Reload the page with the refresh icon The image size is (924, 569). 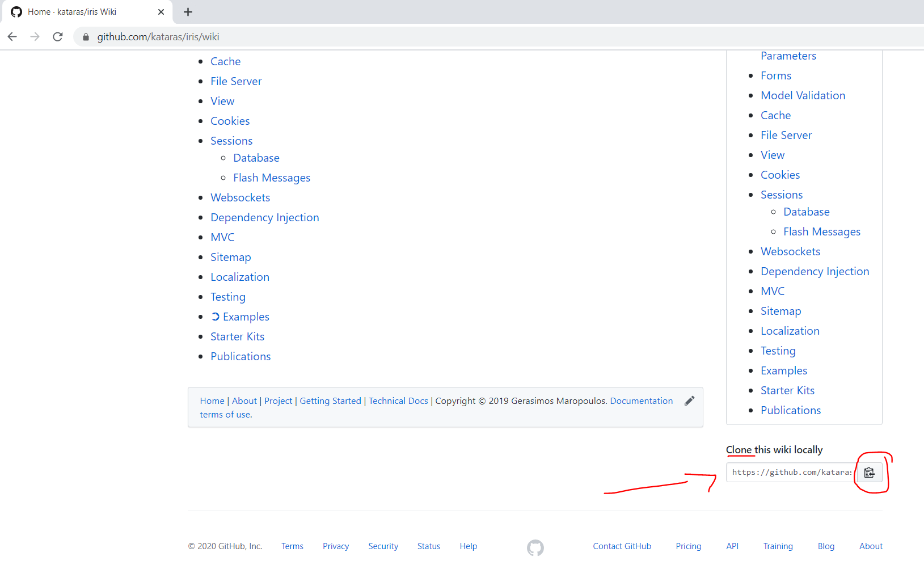click(x=58, y=37)
